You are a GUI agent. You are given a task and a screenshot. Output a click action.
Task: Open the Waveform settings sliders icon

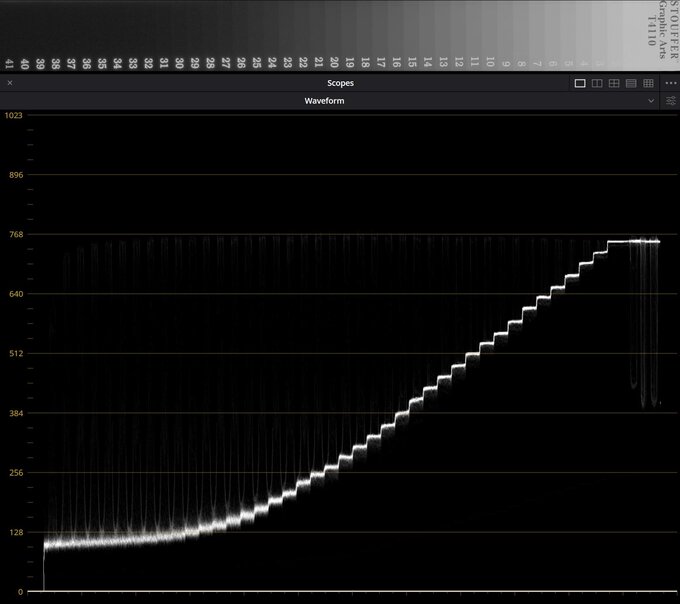pos(670,101)
